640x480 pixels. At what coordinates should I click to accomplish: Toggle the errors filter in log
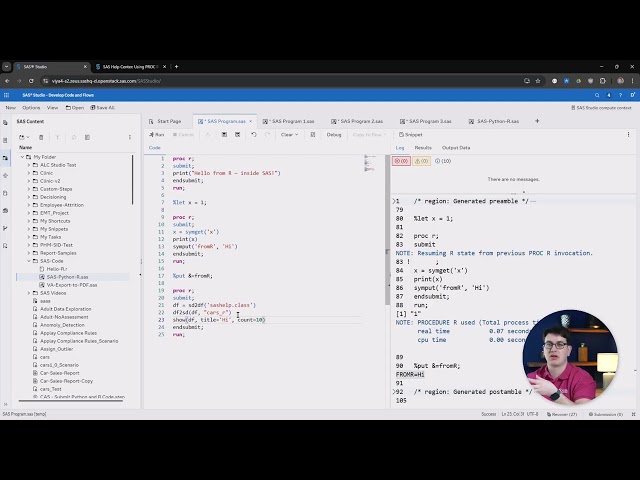[x=401, y=161]
